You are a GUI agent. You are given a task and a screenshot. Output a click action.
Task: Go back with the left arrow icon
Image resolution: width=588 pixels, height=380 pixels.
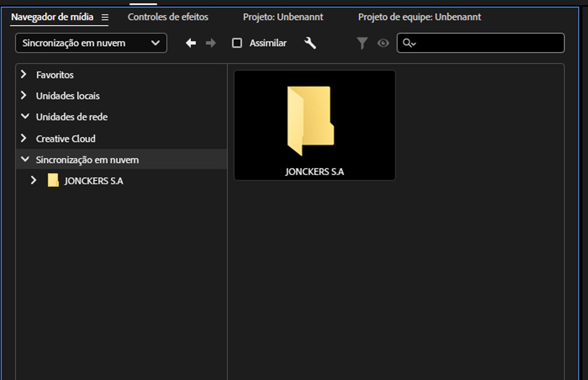[191, 43]
